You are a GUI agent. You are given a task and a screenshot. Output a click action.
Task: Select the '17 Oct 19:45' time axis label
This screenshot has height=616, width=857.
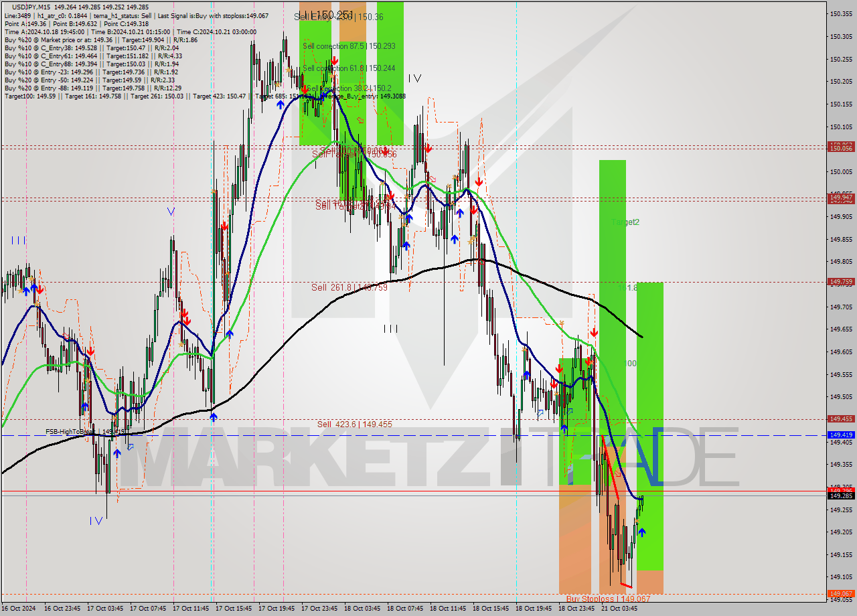[x=277, y=609]
